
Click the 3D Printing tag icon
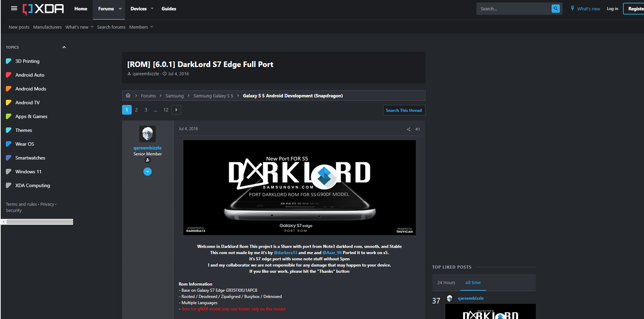pyautogui.click(x=9, y=61)
